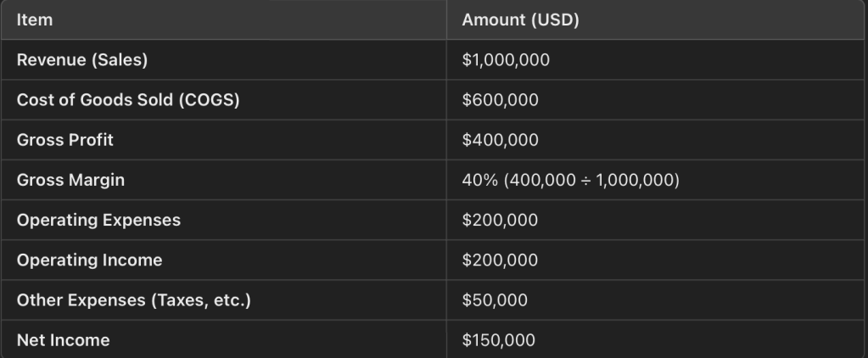Click the $200,000 operating expenses amount

coord(500,221)
